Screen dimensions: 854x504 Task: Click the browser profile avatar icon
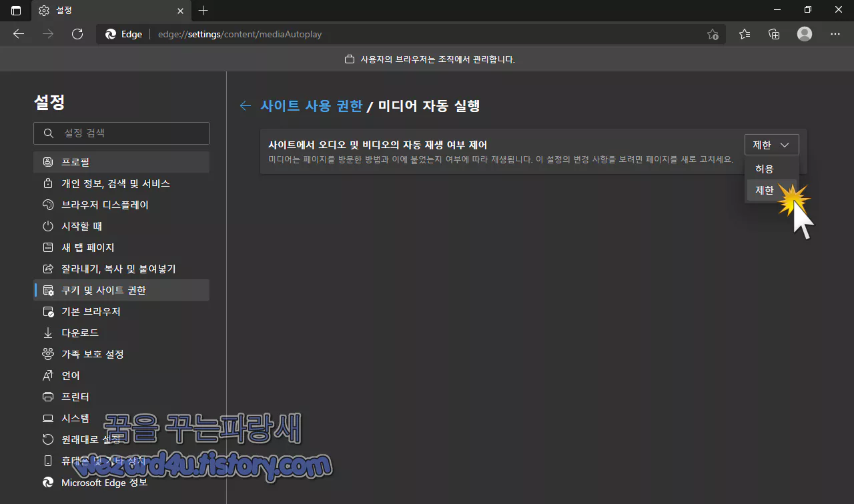tap(804, 34)
